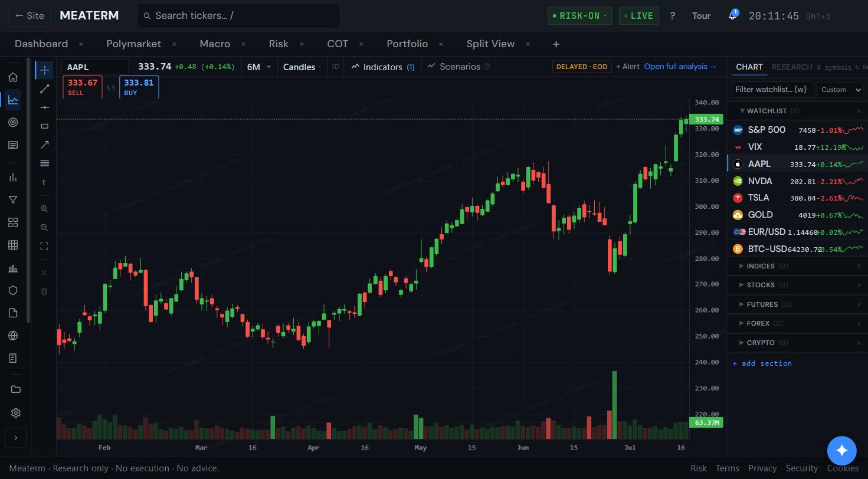Open the globe sidebar icon

[13, 336]
